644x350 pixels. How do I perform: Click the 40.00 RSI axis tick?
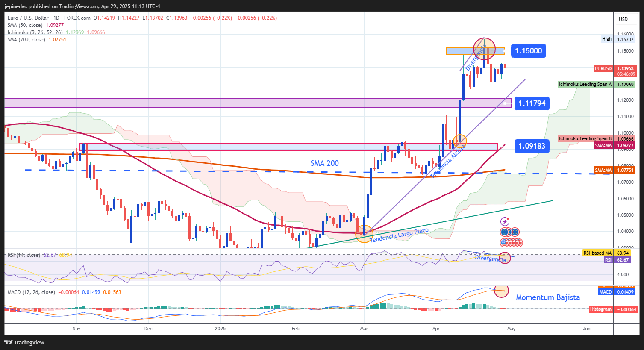pos(623,274)
